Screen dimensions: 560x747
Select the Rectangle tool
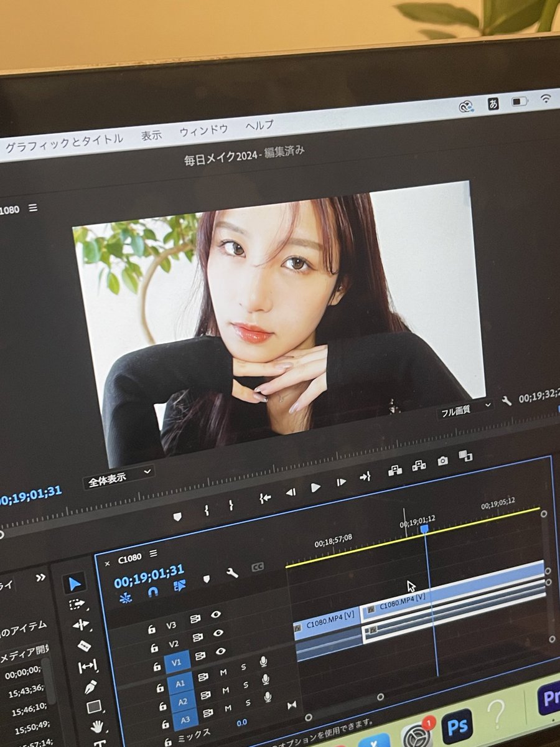[x=94, y=707]
